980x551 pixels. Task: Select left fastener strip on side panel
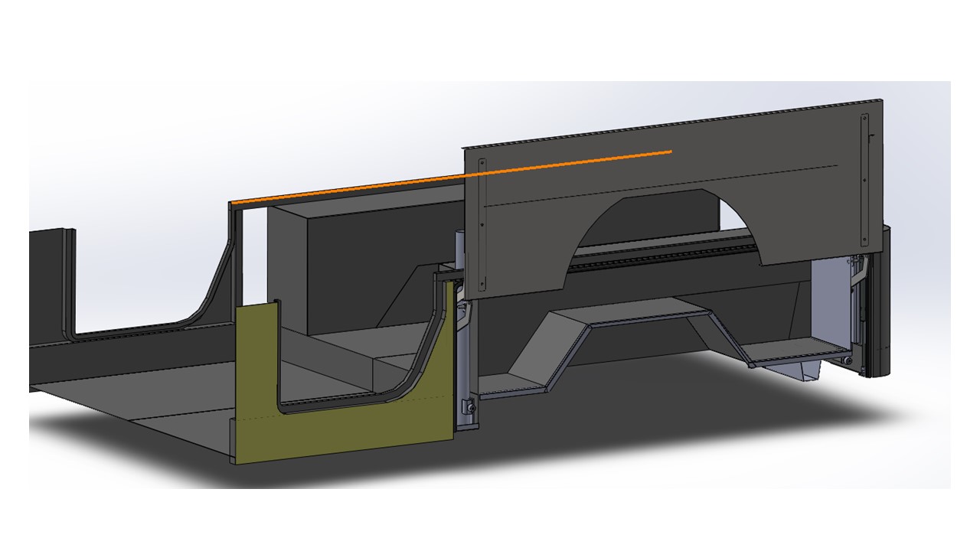click(x=482, y=224)
